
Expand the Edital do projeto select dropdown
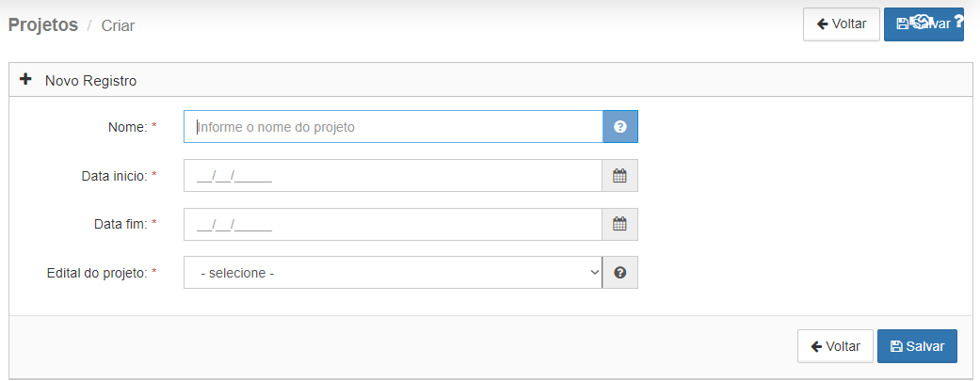(393, 272)
